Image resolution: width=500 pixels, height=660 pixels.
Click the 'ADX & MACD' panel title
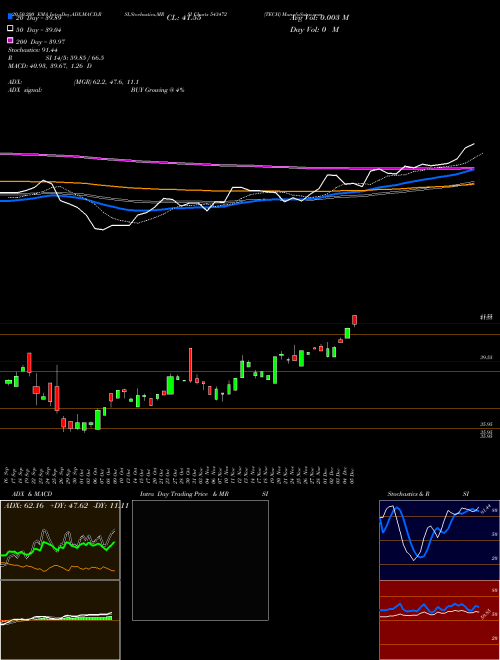[32, 494]
